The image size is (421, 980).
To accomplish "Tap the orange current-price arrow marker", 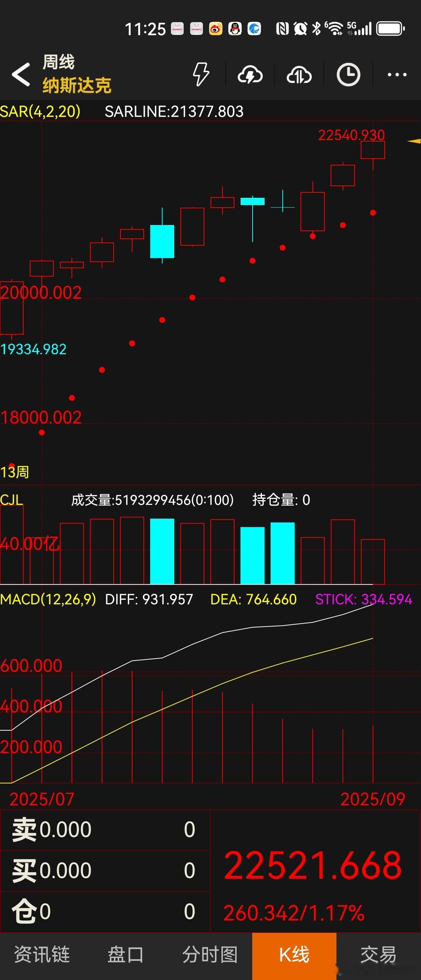I will [414, 141].
